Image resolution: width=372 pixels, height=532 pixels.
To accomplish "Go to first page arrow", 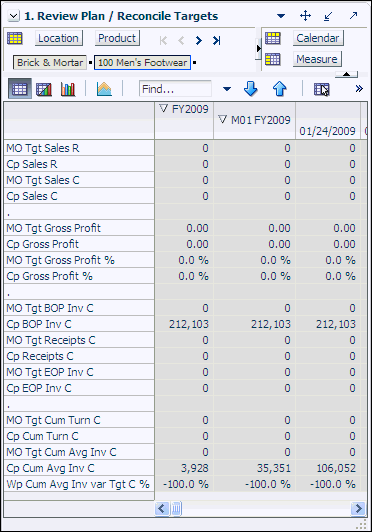I will [x=163, y=41].
